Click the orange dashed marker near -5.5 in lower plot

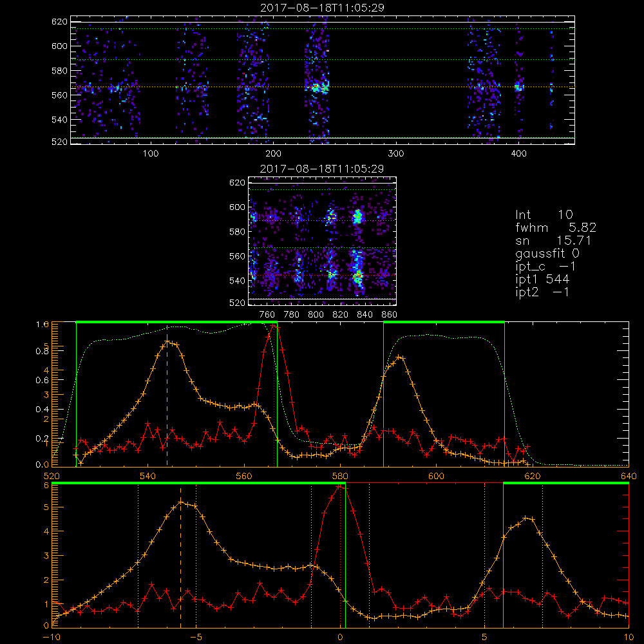(180, 557)
